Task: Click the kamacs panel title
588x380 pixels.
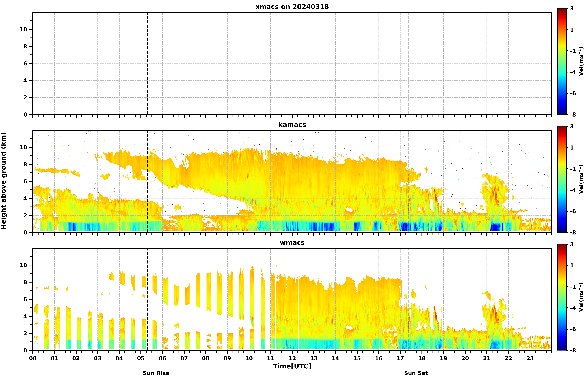Action: 292,125
